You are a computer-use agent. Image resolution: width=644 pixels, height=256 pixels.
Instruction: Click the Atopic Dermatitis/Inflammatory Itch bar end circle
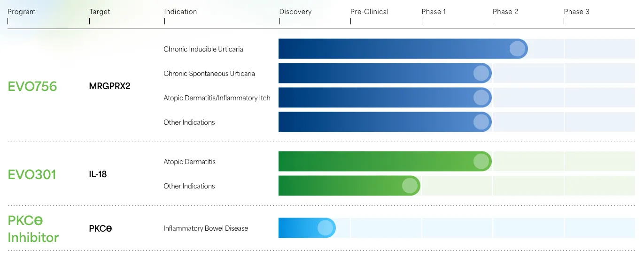481,98
